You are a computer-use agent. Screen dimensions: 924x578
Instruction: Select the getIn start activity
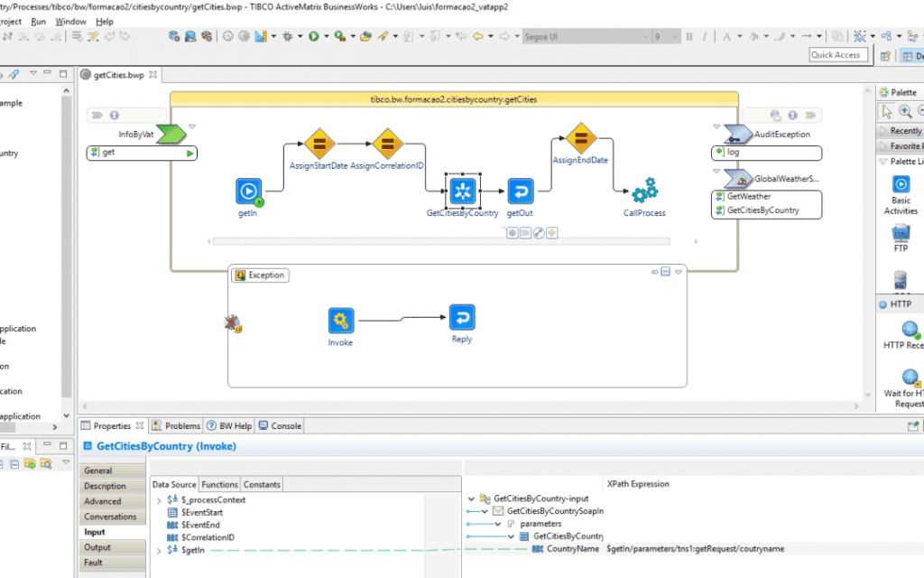click(x=249, y=191)
